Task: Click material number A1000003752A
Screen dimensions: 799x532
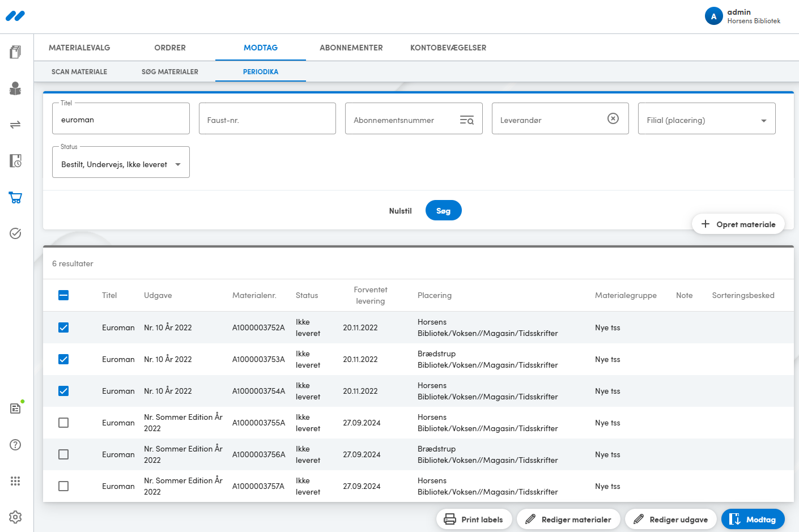Action: (x=258, y=327)
